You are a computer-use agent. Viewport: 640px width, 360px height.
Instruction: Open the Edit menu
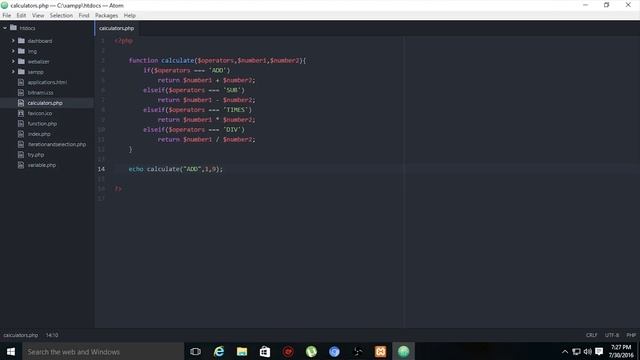[x=21, y=16]
